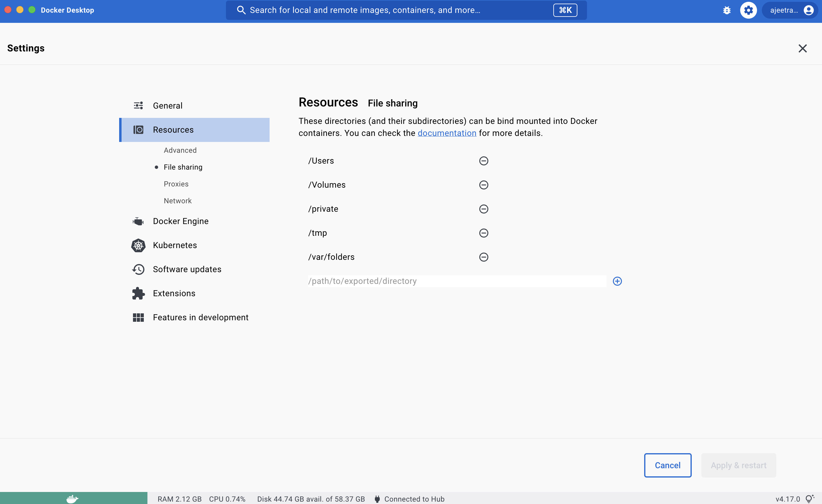Open the General settings section
The width and height of the screenshot is (822, 504).
click(194, 106)
